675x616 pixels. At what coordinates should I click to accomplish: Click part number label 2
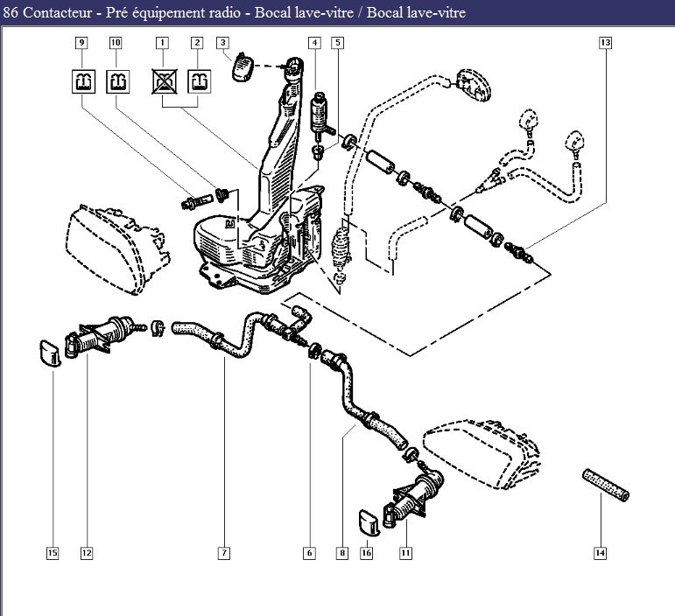click(197, 43)
